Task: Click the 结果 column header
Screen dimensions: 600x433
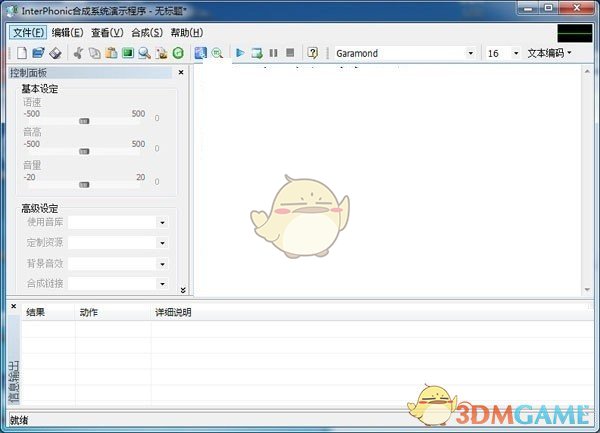Action: [x=48, y=313]
